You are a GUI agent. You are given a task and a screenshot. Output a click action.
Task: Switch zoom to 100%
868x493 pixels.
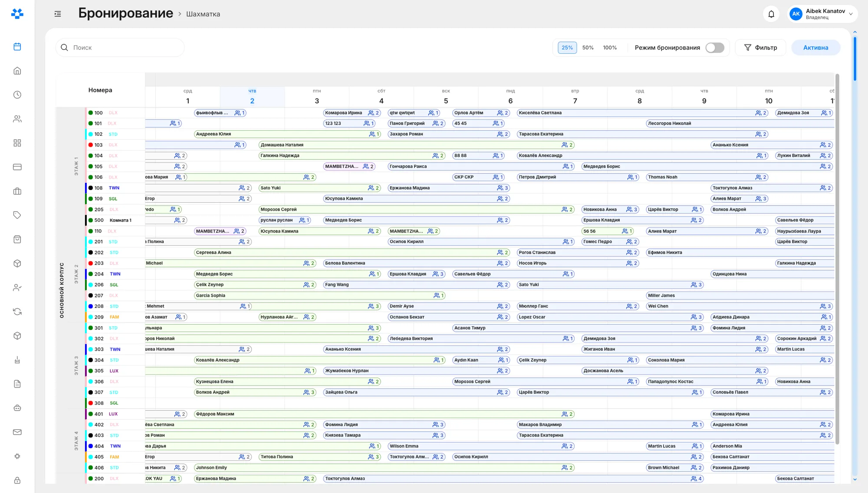(x=610, y=48)
